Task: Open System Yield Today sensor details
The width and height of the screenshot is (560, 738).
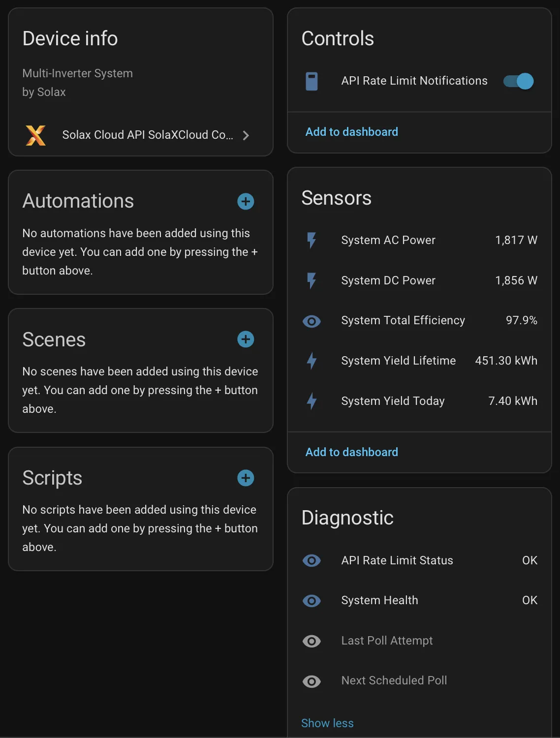Action: (x=419, y=401)
